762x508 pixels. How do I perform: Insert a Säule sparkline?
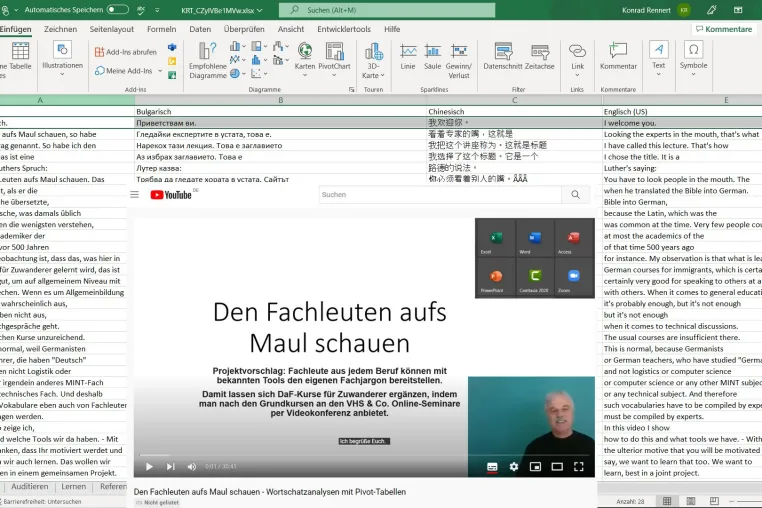[432, 56]
